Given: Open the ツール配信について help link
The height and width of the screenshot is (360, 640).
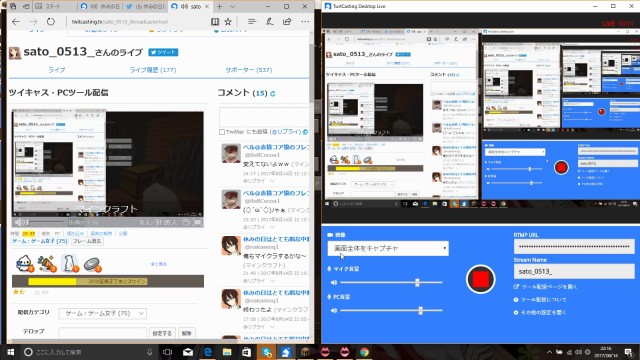Looking at the screenshot, I should [540, 300].
